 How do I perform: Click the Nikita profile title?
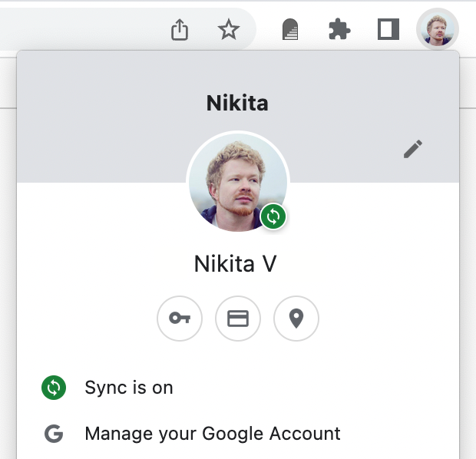click(x=237, y=103)
